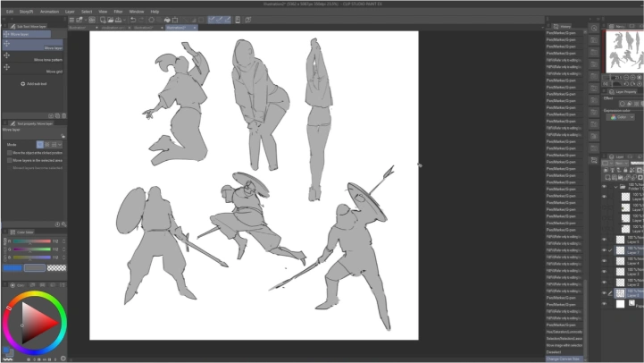Click the G green color slider
644x363 pixels.
[x=31, y=249]
